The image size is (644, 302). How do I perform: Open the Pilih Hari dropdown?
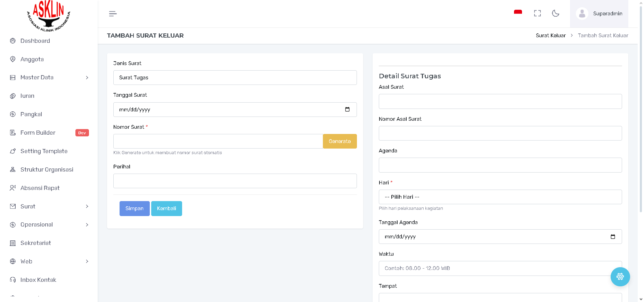point(500,197)
